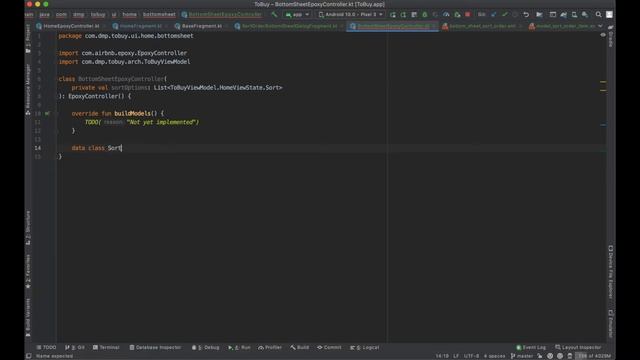This screenshot has width=640, height=360.
Task: Open the Device File Explorer side panel
Action: click(611, 272)
